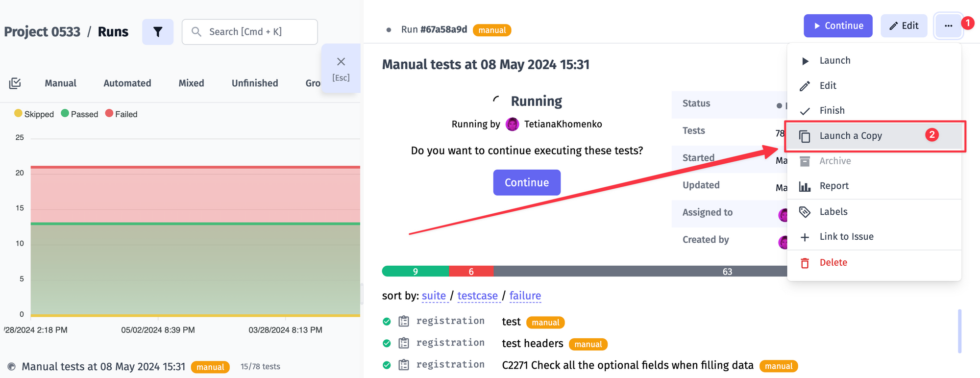The image size is (980, 378).
Task: Click the search magnifier icon
Action: pos(196,32)
